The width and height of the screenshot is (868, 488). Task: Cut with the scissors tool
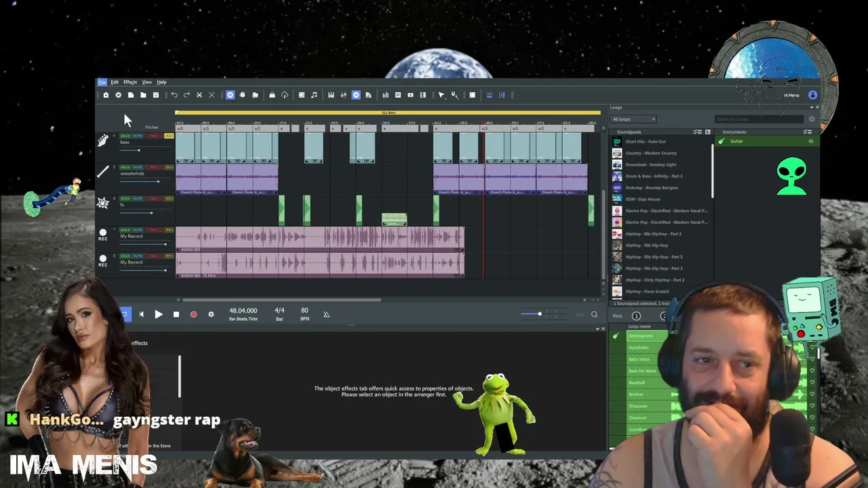click(199, 95)
